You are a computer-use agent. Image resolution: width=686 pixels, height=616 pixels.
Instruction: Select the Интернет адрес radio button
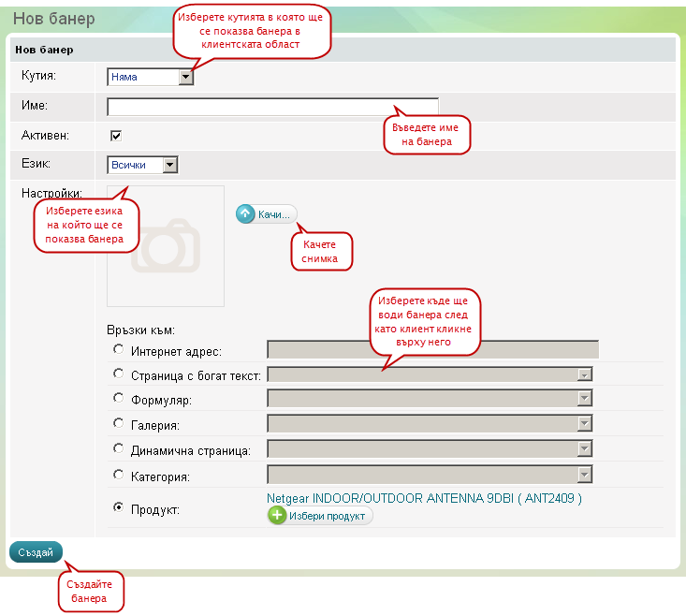(x=118, y=349)
